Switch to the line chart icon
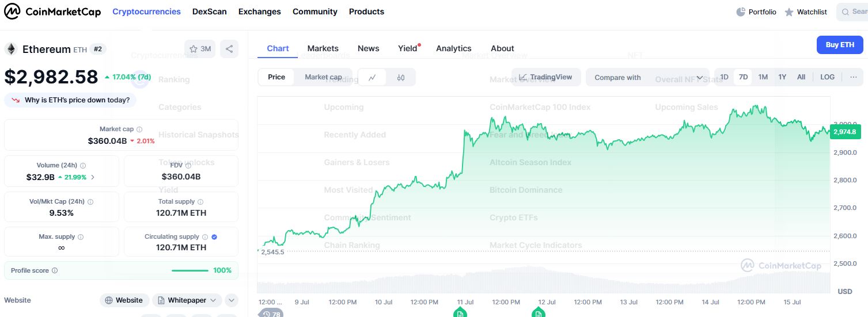The width and height of the screenshot is (868, 317). 373,77
